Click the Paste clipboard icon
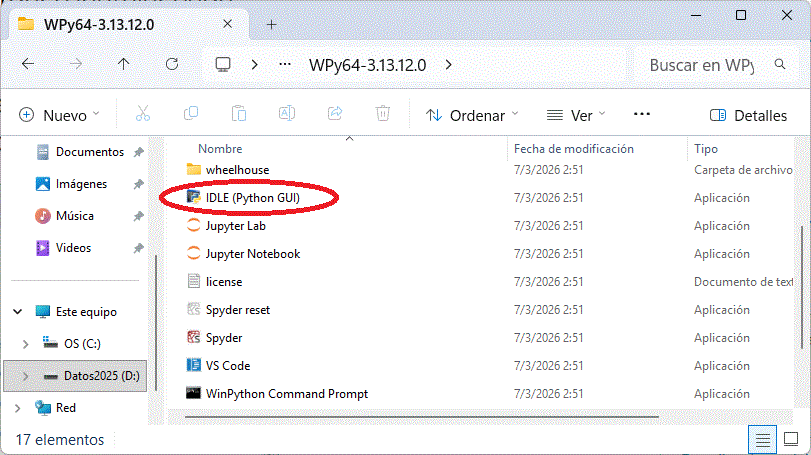Screen dimensions: 811x455 [238, 114]
